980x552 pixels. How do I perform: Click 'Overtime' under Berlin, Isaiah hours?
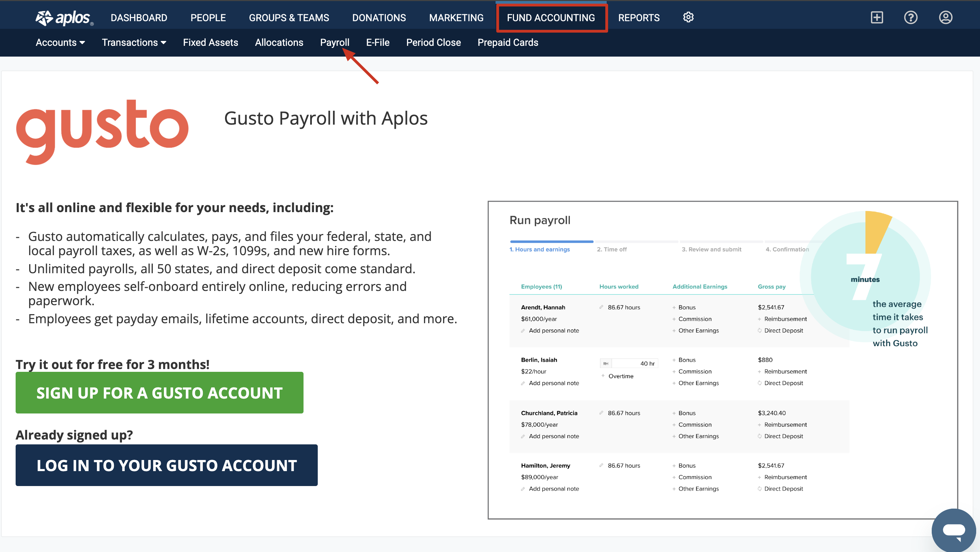[x=621, y=376]
